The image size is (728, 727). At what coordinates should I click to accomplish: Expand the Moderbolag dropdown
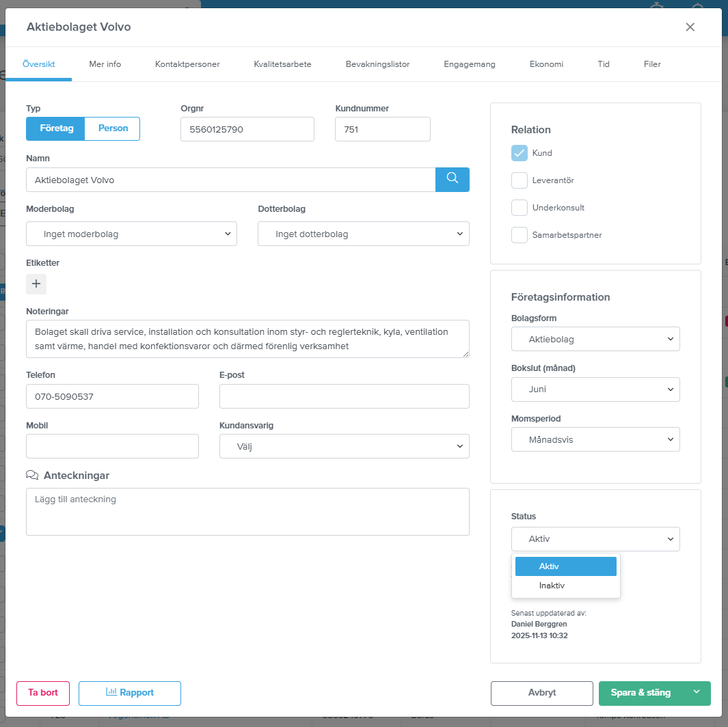pos(131,234)
